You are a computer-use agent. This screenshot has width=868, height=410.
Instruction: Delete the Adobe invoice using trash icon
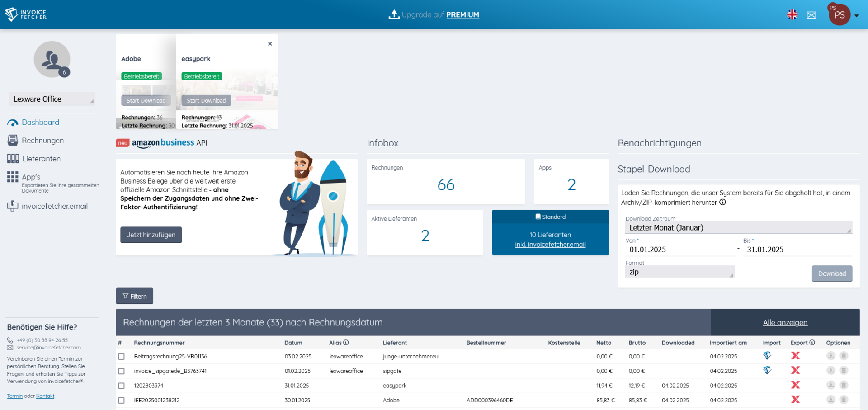[x=844, y=400]
